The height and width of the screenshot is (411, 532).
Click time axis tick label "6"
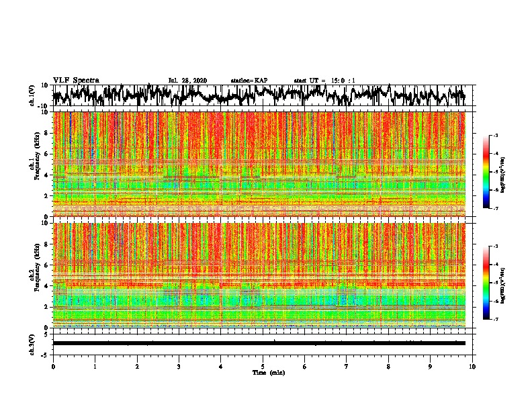point(305,367)
